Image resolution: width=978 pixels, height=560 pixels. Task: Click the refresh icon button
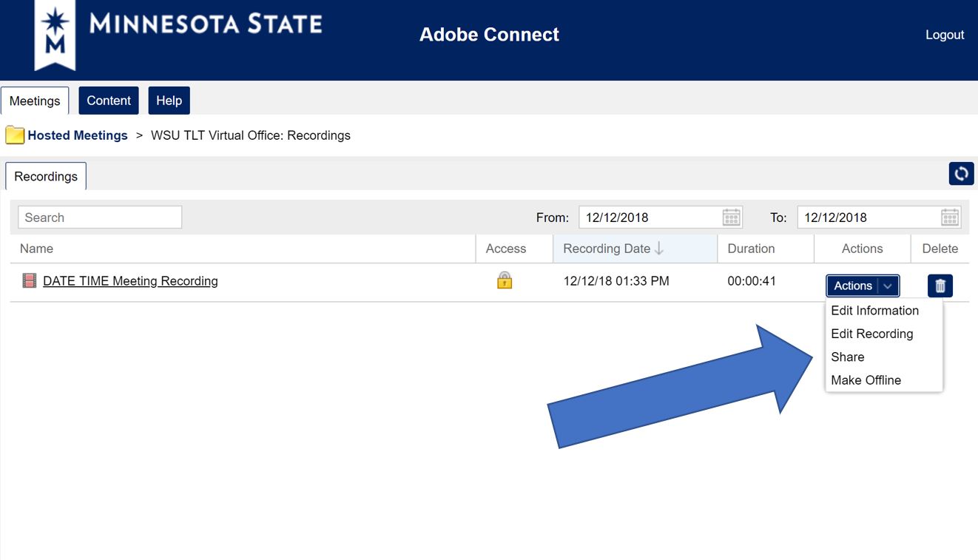[x=961, y=174]
